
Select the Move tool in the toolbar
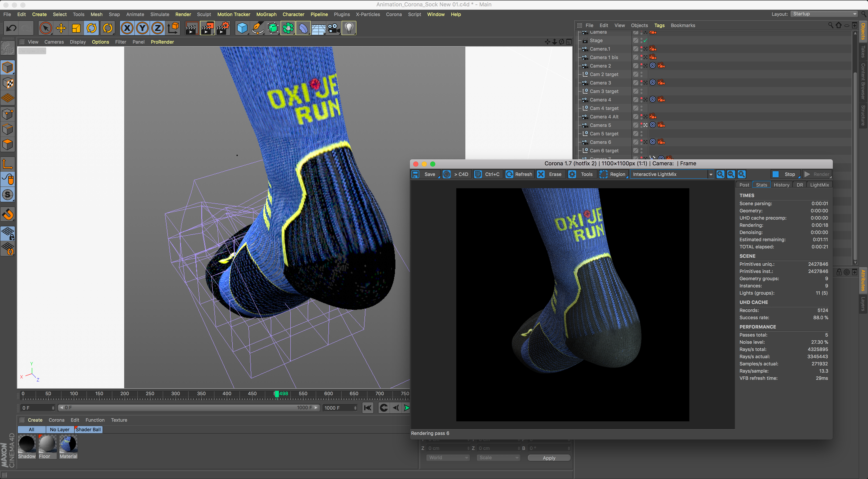pyautogui.click(x=61, y=28)
